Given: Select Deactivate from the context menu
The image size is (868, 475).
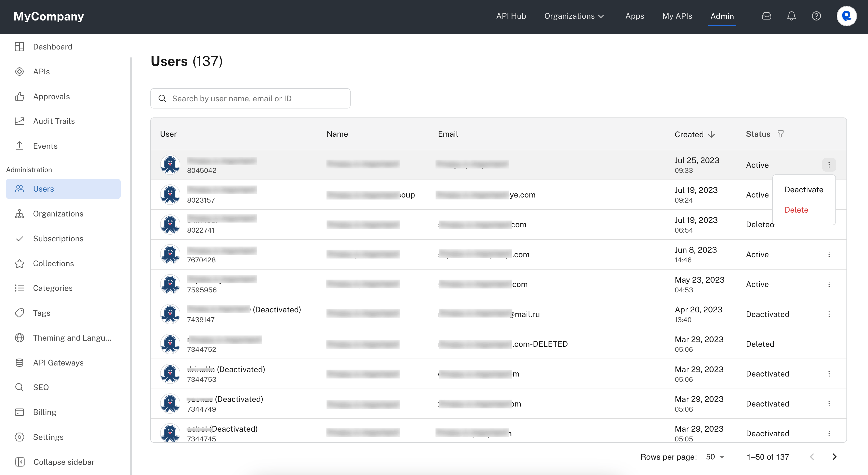Looking at the screenshot, I should [x=804, y=189].
